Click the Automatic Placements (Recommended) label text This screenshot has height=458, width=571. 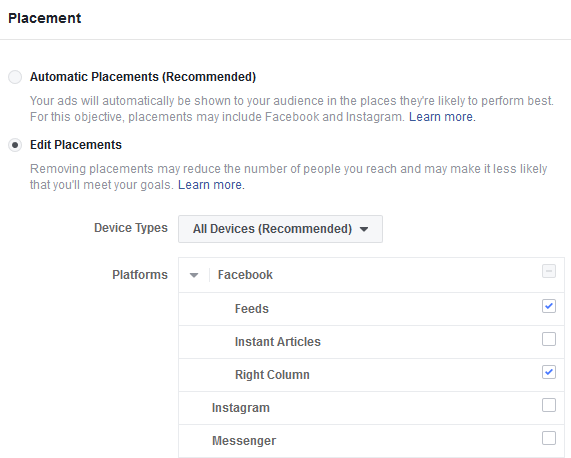143,77
